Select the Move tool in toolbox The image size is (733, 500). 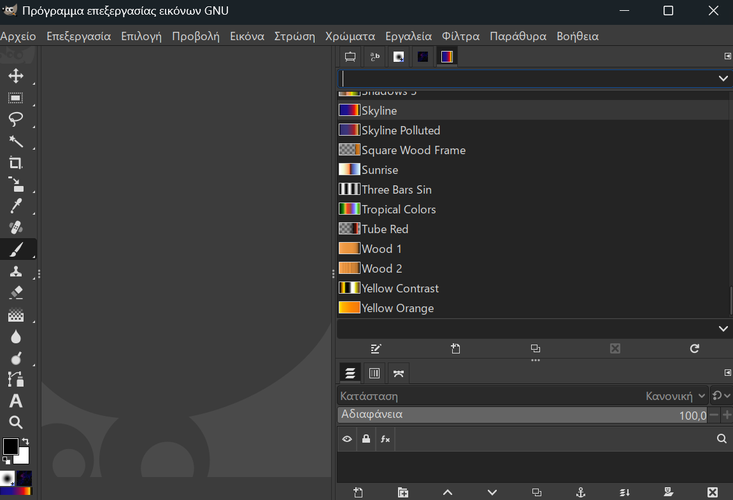[16, 76]
